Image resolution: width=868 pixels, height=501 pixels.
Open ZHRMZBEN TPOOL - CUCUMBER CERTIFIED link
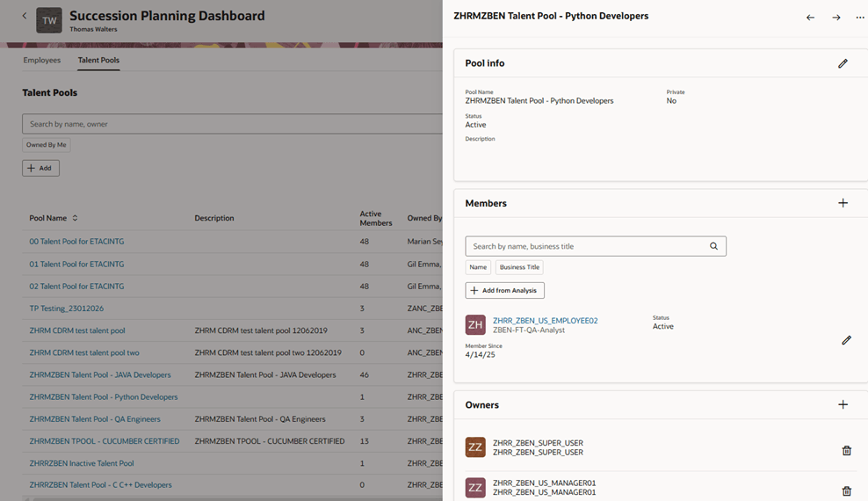point(104,441)
